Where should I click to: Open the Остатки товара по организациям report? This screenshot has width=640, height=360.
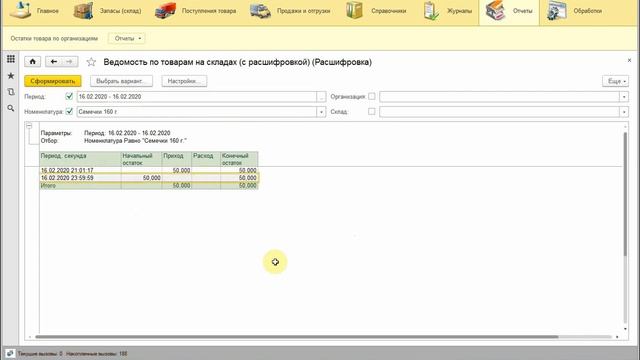[54, 38]
